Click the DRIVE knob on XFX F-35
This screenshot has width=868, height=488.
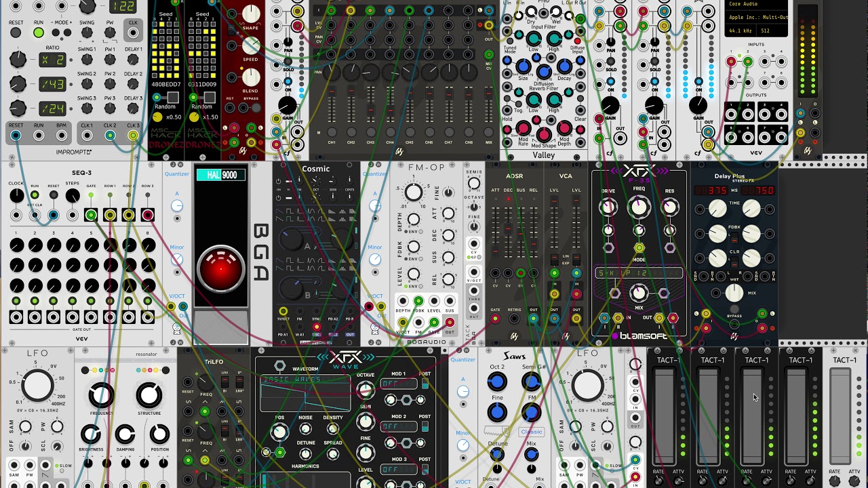[608, 207]
